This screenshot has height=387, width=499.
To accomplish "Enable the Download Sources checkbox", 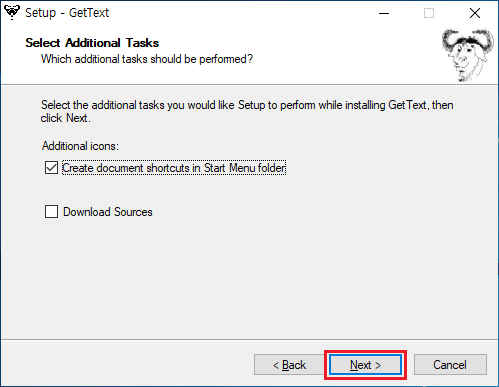I will point(51,212).
